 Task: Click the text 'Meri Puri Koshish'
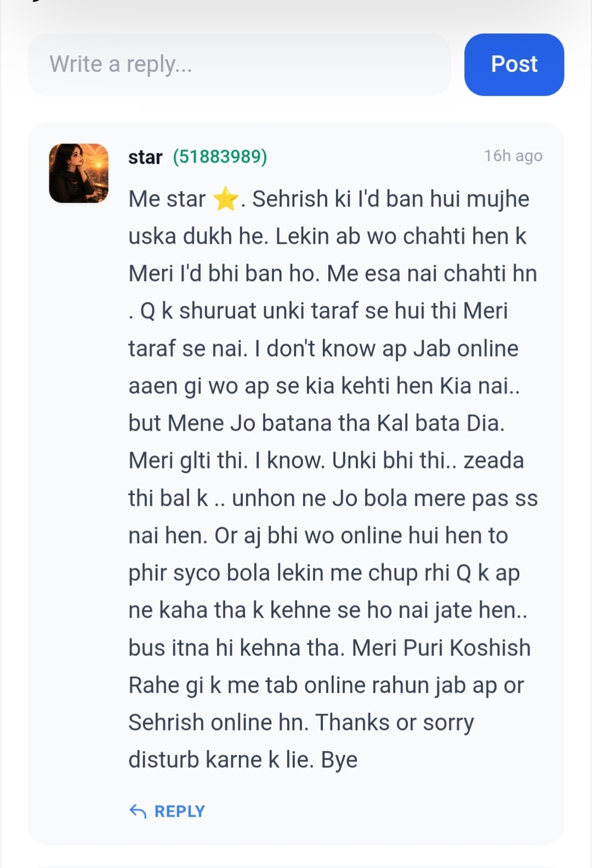pos(441,648)
